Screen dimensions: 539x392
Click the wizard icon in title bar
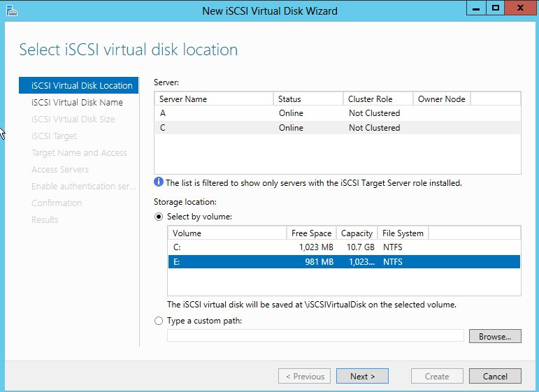point(10,10)
